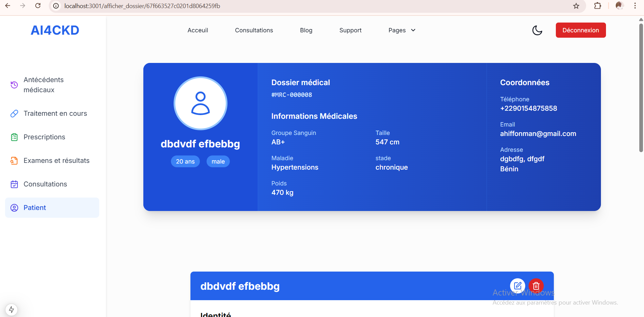Click the page vertical scrollbar

click(641, 87)
